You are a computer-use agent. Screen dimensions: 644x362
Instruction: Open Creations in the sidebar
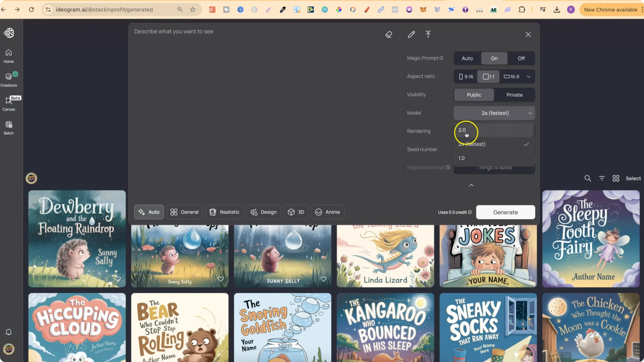(x=9, y=79)
